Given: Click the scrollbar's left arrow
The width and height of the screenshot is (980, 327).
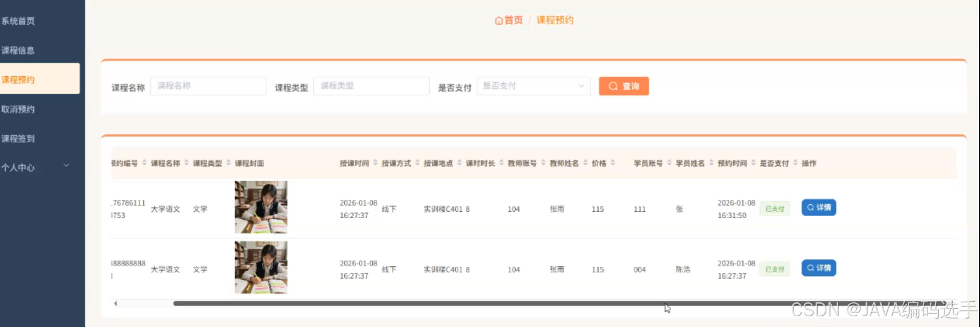Looking at the screenshot, I should point(115,303).
